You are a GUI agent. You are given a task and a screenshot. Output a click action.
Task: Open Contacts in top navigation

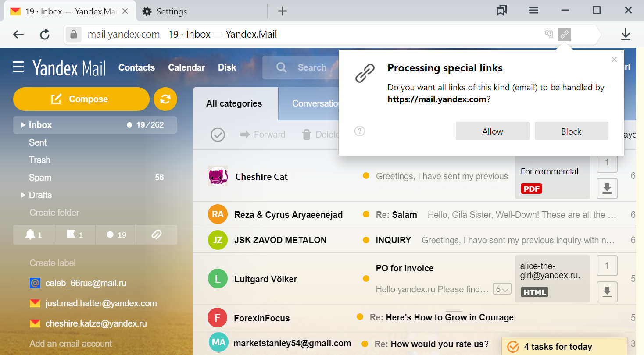pyautogui.click(x=136, y=67)
